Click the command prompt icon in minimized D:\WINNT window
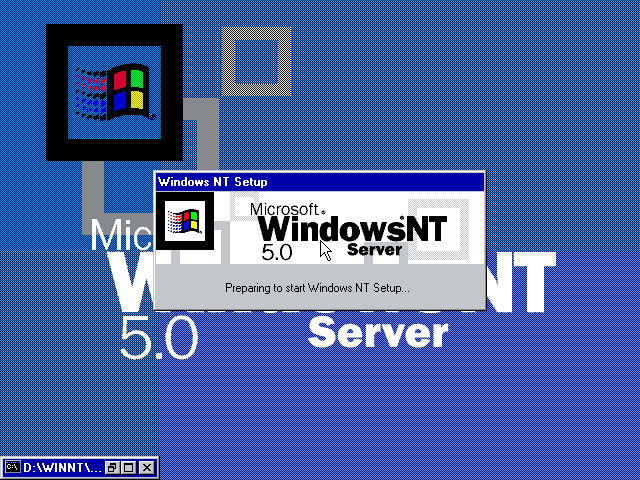The image size is (640, 480). (13, 467)
